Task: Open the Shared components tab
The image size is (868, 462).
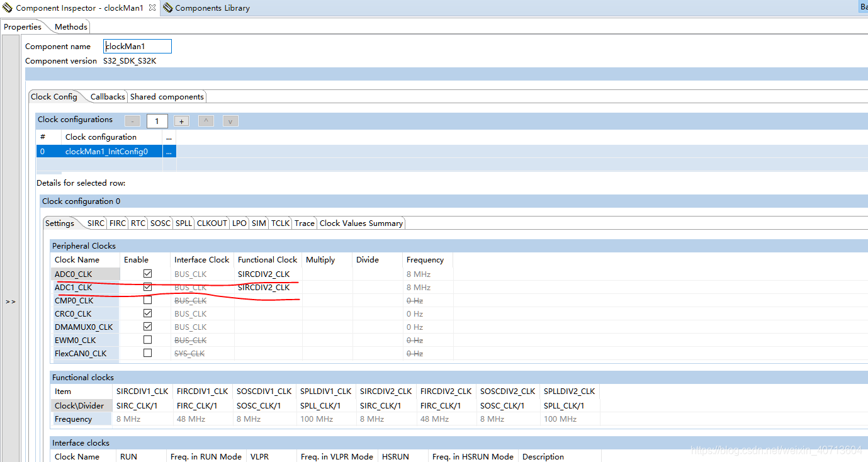Action: tap(167, 96)
